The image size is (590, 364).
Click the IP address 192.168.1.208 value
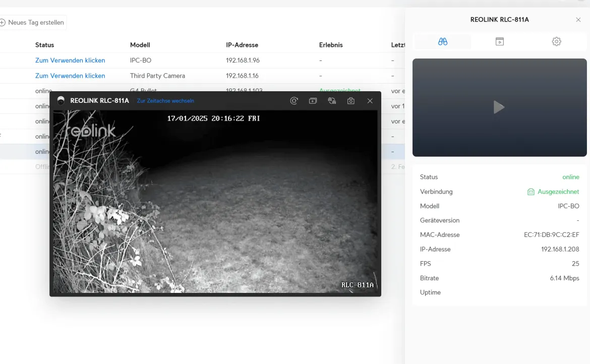pos(560,249)
